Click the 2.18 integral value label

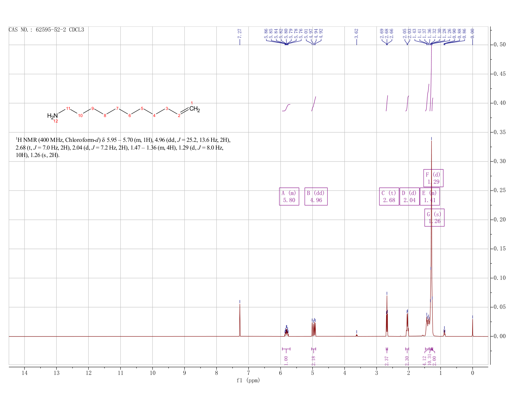point(313,360)
